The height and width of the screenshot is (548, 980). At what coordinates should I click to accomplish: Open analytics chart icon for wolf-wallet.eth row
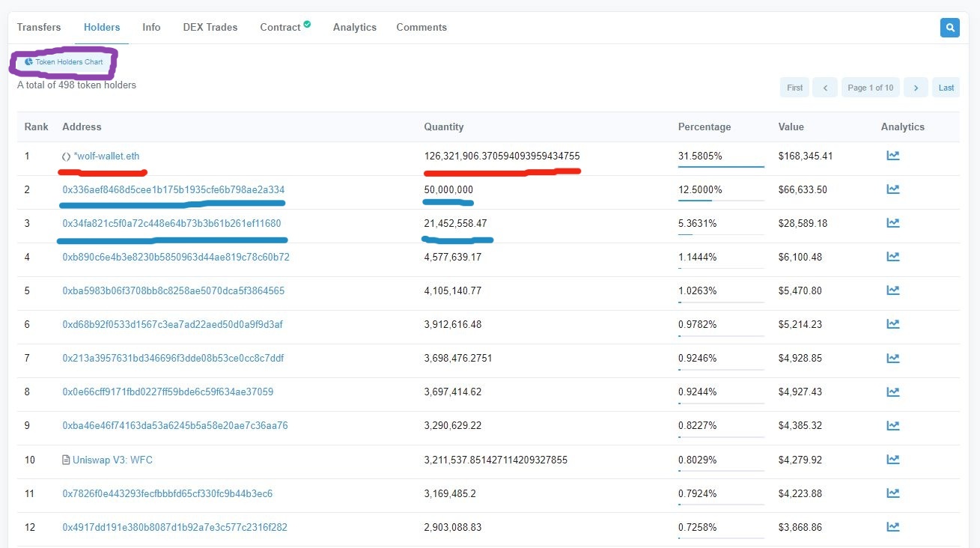click(x=892, y=156)
